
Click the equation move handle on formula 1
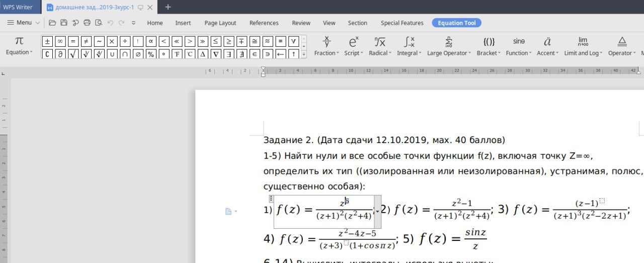(x=271, y=199)
